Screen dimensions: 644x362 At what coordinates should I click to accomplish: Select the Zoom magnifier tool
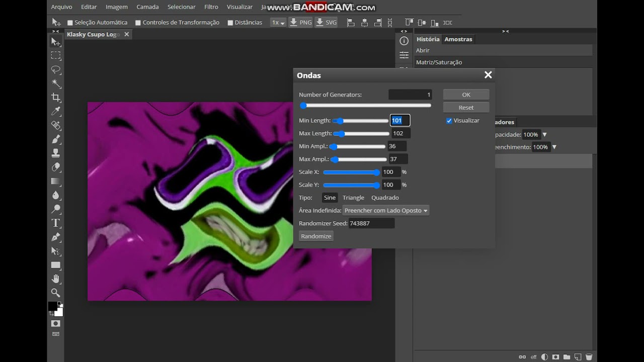coord(56,293)
